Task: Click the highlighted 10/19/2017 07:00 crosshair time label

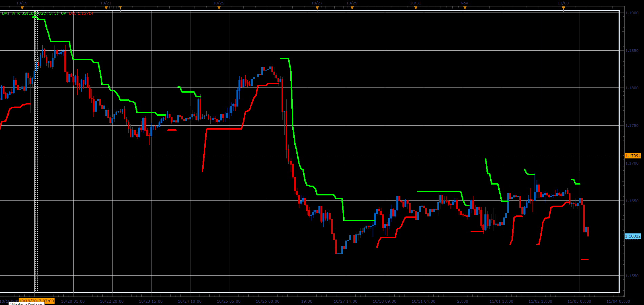Action: click(x=37, y=301)
